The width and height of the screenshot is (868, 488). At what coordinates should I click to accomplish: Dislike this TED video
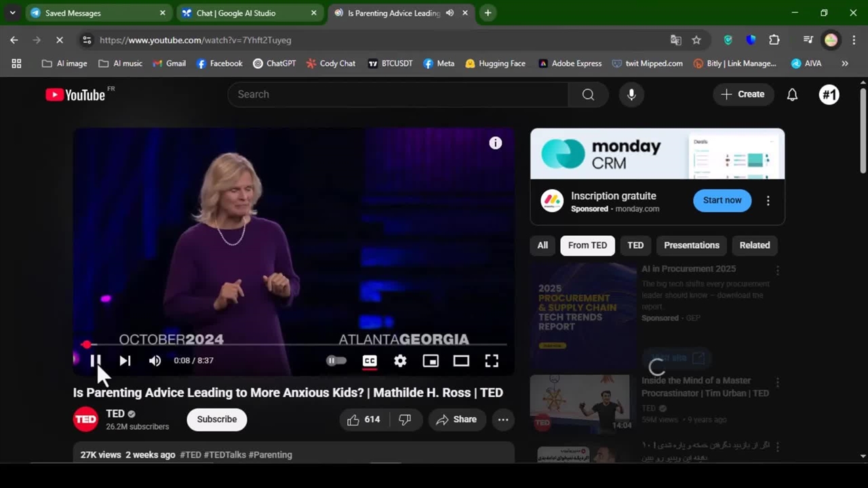[x=405, y=420]
